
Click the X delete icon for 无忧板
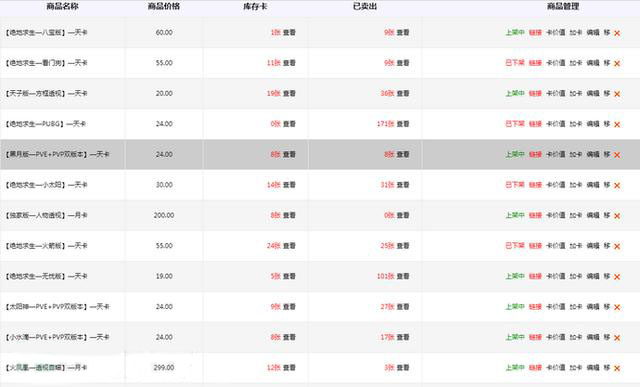(x=617, y=277)
